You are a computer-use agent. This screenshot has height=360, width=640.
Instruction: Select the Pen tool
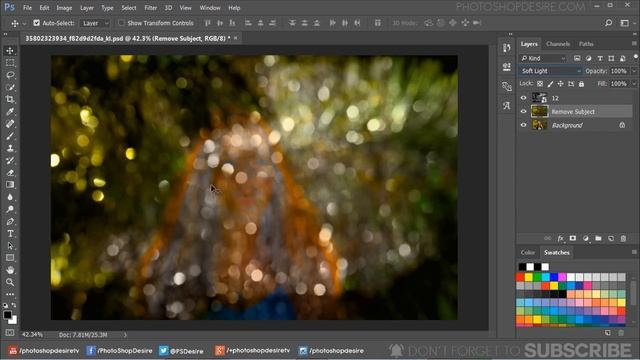pyautogui.click(x=10, y=222)
